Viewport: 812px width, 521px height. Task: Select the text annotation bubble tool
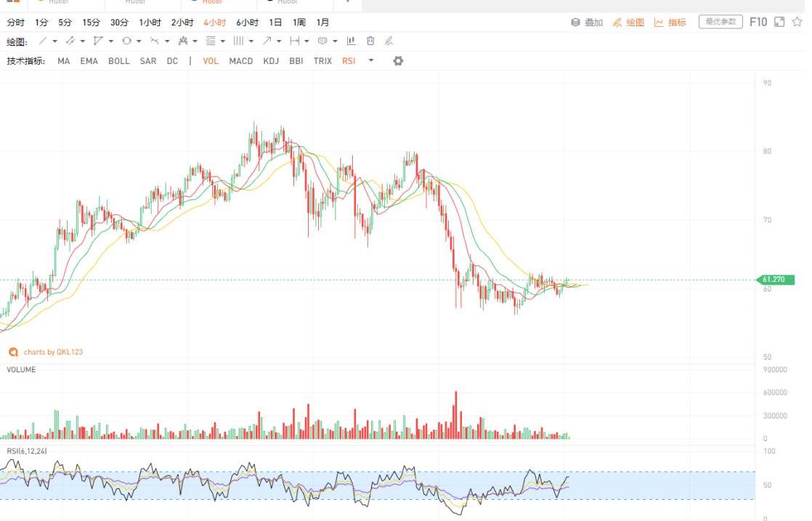click(x=322, y=41)
